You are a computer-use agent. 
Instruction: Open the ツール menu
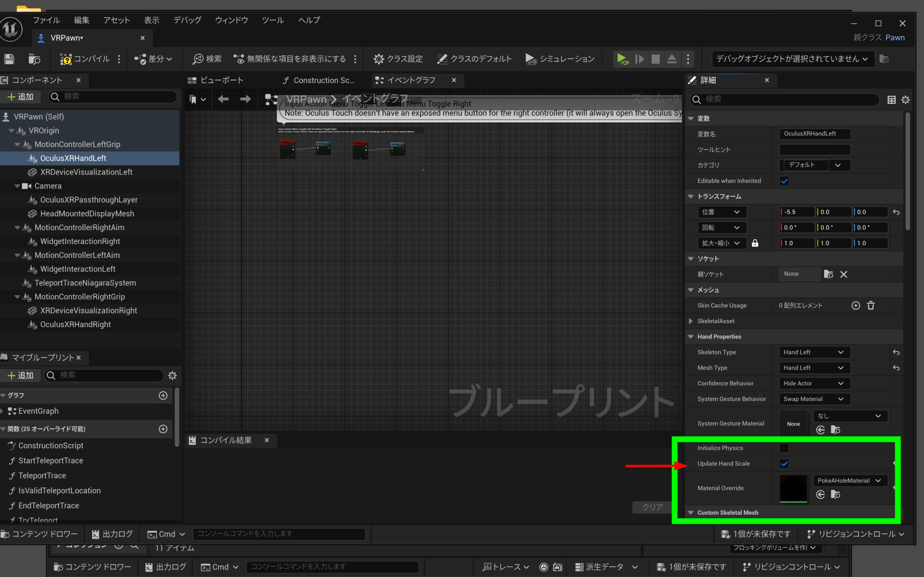[x=273, y=20]
